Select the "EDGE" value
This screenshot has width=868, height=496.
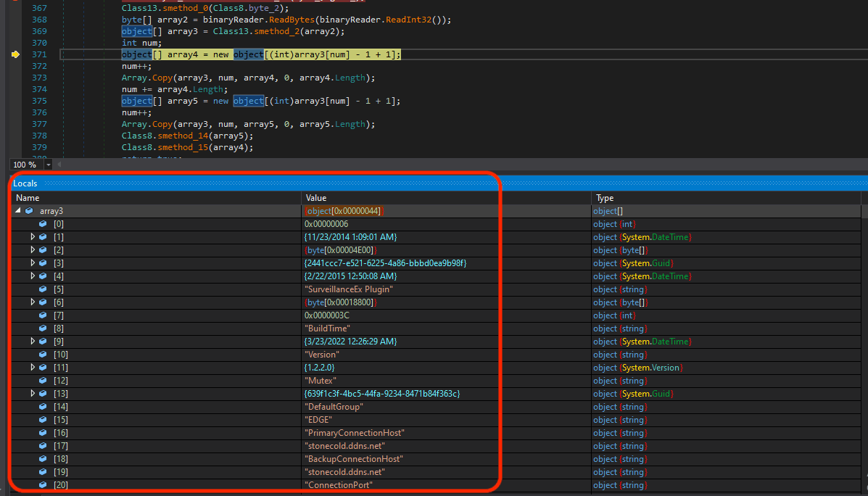(x=318, y=420)
